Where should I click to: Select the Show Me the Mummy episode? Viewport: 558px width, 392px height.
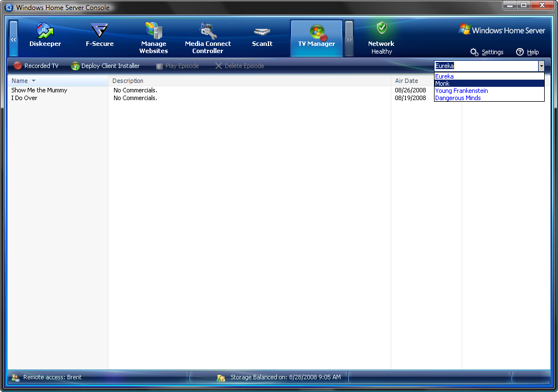[39, 90]
